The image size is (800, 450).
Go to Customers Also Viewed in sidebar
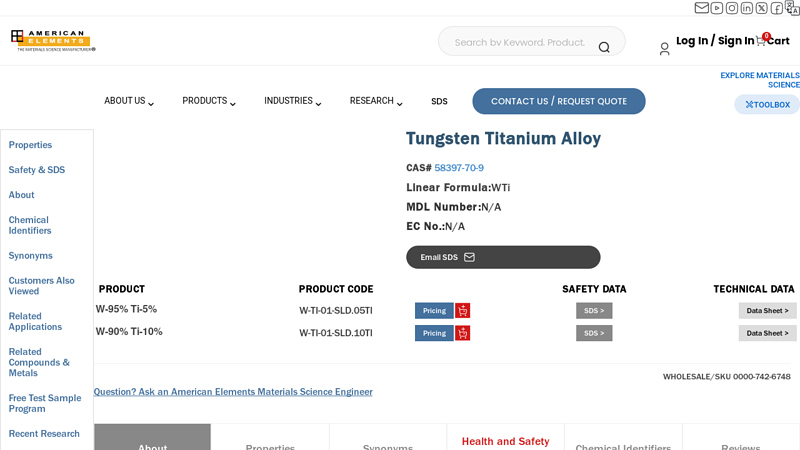click(41, 286)
